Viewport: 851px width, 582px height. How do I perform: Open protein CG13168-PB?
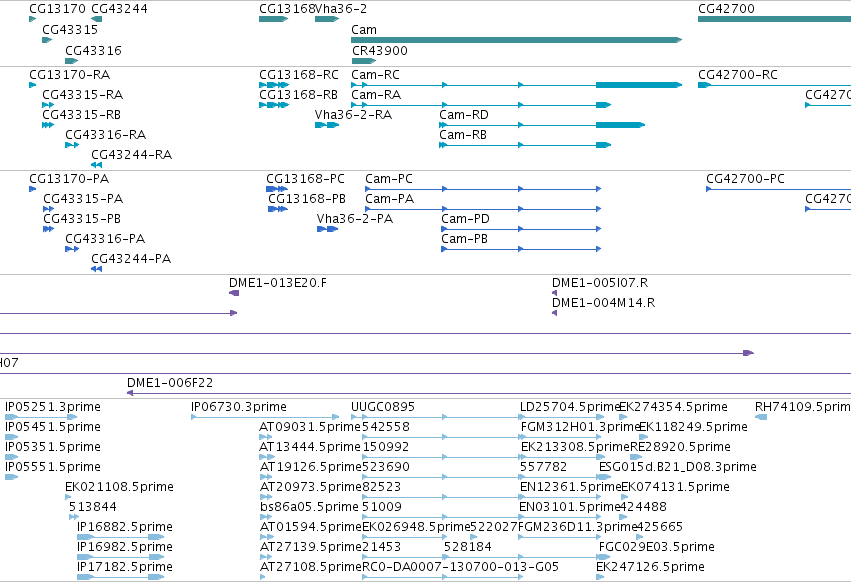(307, 199)
